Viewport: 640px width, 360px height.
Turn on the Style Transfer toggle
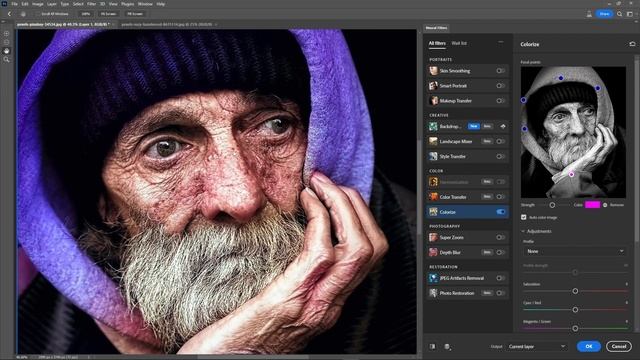pyautogui.click(x=500, y=156)
